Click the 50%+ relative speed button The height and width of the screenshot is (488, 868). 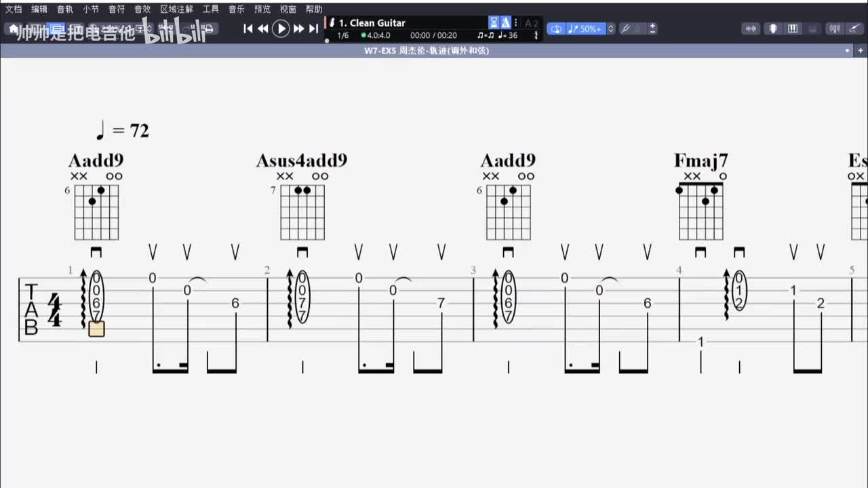[x=585, y=28]
